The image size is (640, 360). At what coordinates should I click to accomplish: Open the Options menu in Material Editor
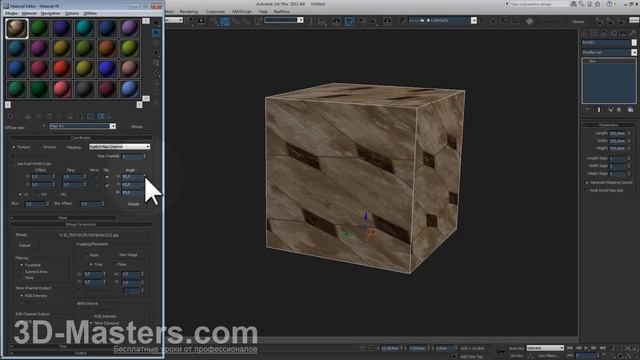click(72, 13)
